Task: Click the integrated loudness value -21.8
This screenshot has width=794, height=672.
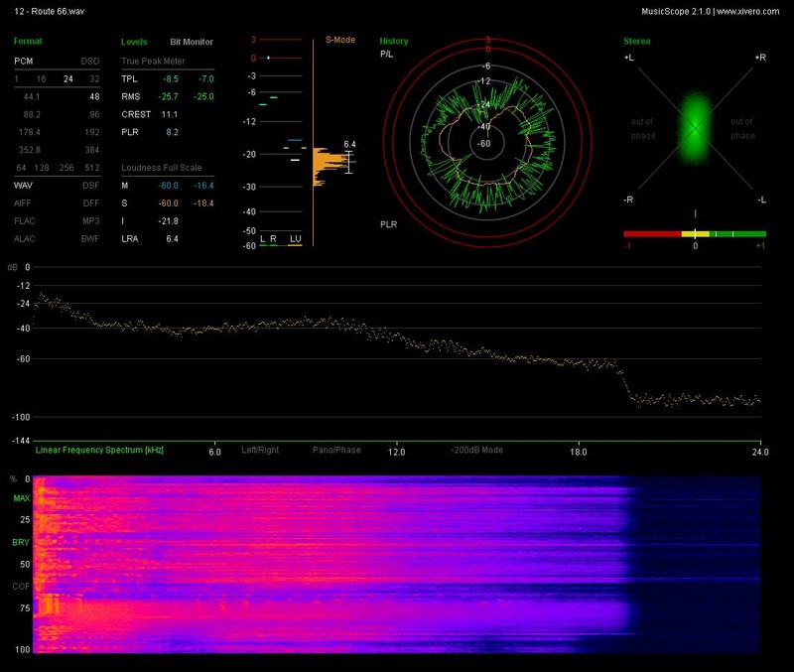Action: [x=169, y=220]
